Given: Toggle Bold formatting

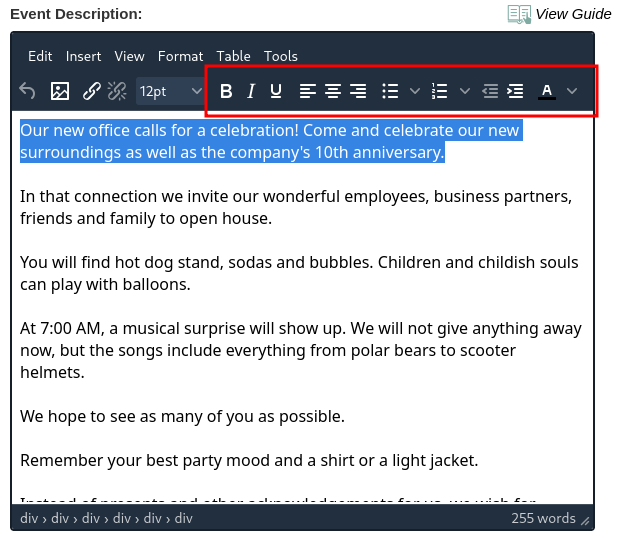Looking at the screenshot, I should (x=226, y=91).
